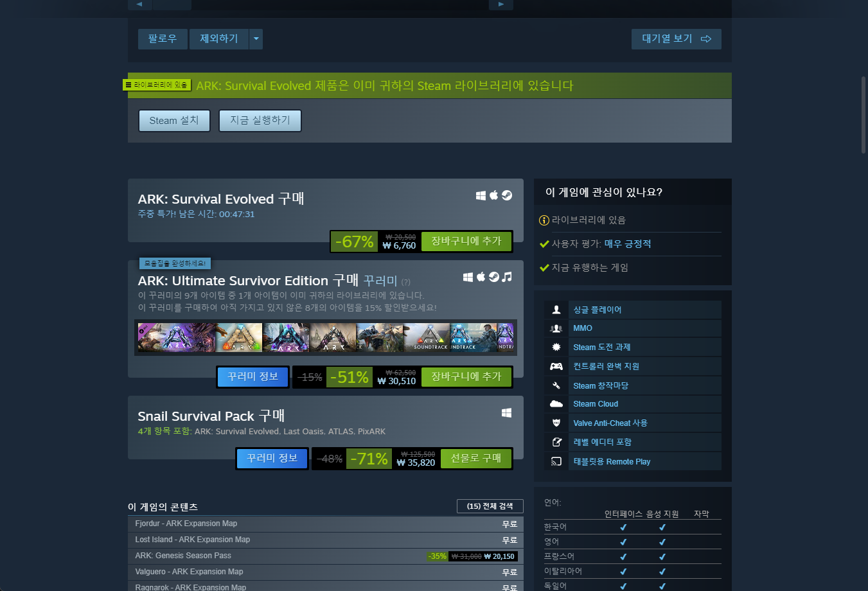This screenshot has height=591, width=868.
Task: Click the Steam Cloud cloud icon
Action: coord(556,404)
